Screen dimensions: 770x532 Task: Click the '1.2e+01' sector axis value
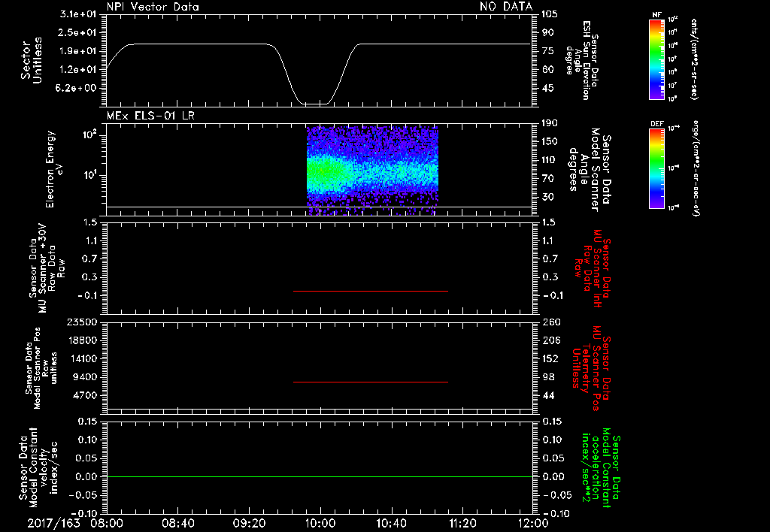click(78, 69)
